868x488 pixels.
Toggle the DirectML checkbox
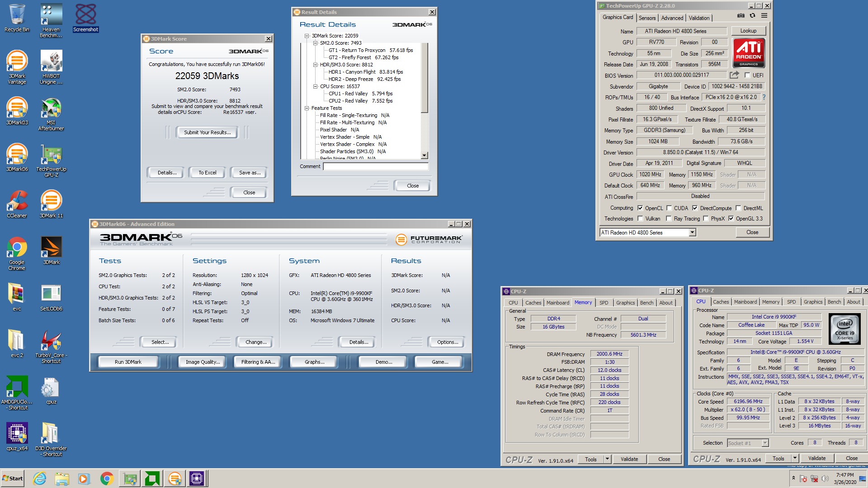tap(738, 208)
